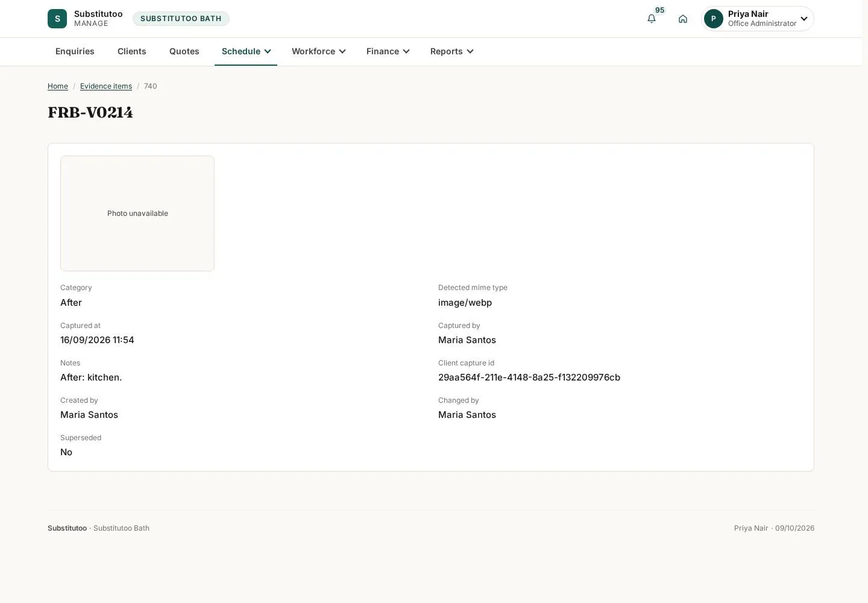Open the Finance dropdown

[388, 51]
